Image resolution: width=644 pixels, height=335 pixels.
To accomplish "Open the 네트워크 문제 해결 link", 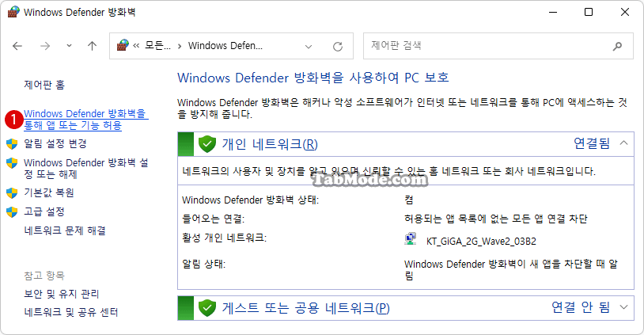I will pos(65,230).
